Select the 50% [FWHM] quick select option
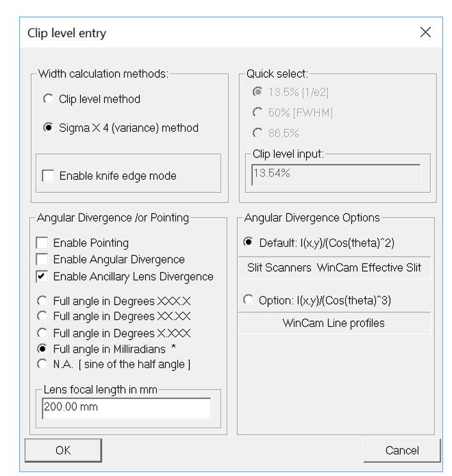Image resolution: width=452 pixels, height=476 pixels. 258,113
